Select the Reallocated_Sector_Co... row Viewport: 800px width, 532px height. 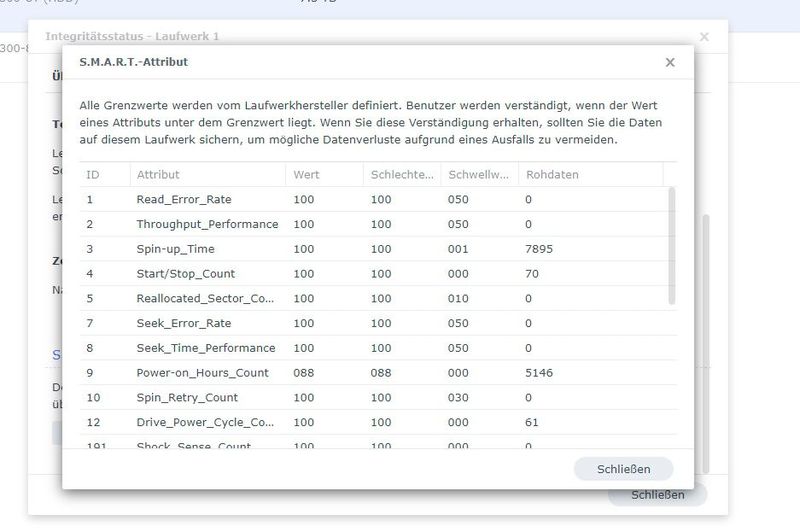point(378,298)
